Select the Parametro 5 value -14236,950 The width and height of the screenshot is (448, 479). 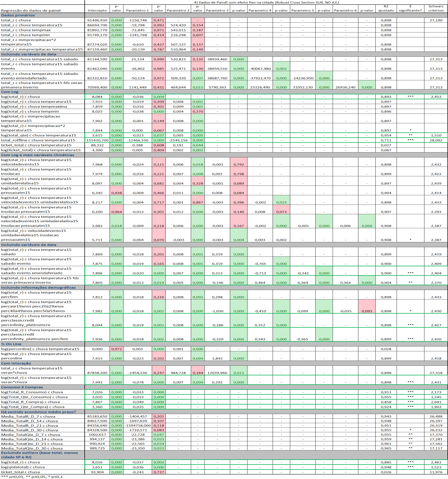303,78
